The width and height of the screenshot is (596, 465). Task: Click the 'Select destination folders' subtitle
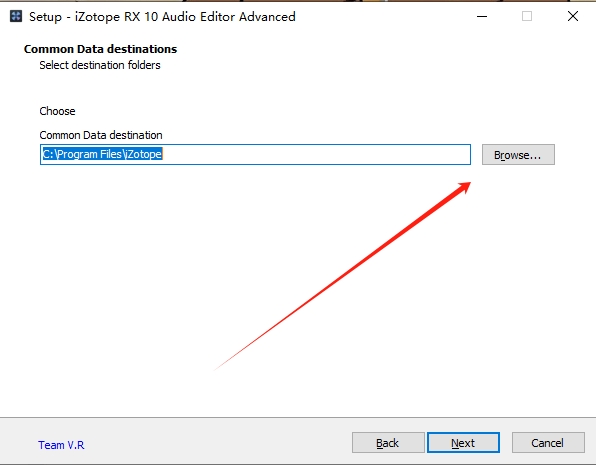tap(100, 65)
